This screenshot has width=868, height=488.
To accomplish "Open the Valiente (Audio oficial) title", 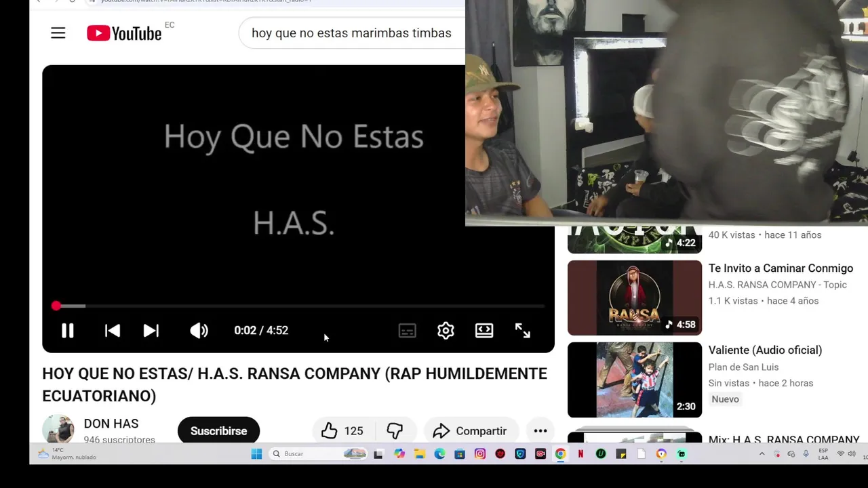I will [765, 350].
